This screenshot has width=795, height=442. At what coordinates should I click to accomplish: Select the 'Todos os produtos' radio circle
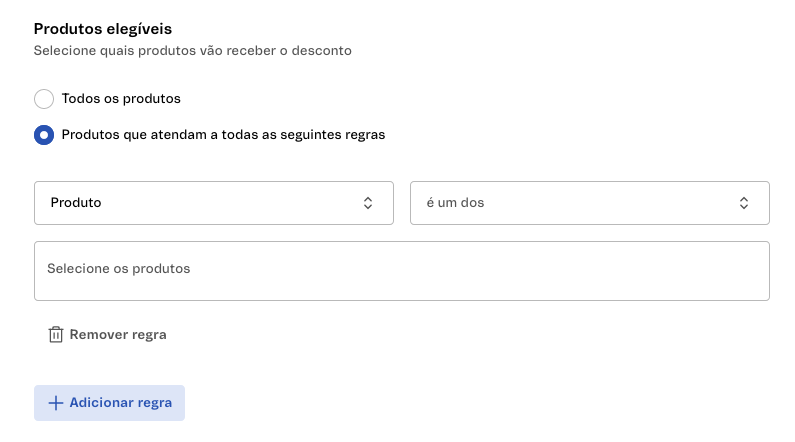[x=44, y=99]
